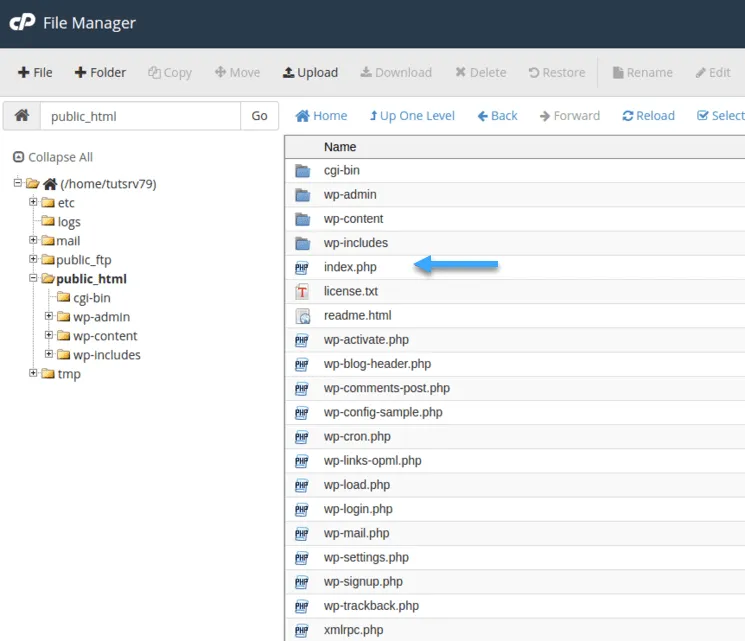Screen dimensions: 745x641
Task: Click the Move toolbar button
Action: click(x=237, y=72)
